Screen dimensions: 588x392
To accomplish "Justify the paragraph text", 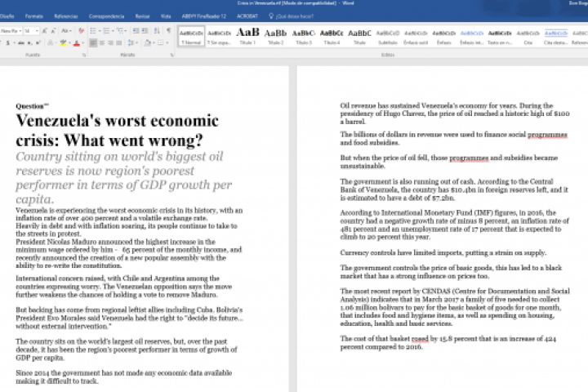I will tap(119, 43).
